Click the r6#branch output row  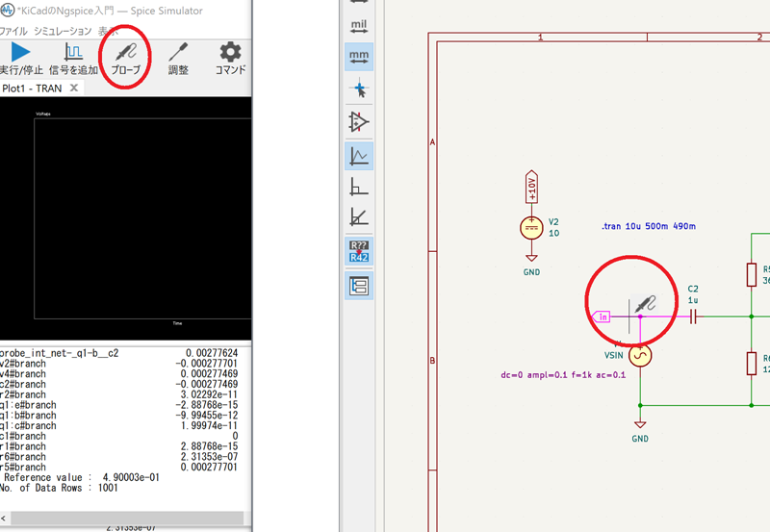coord(118,457)
